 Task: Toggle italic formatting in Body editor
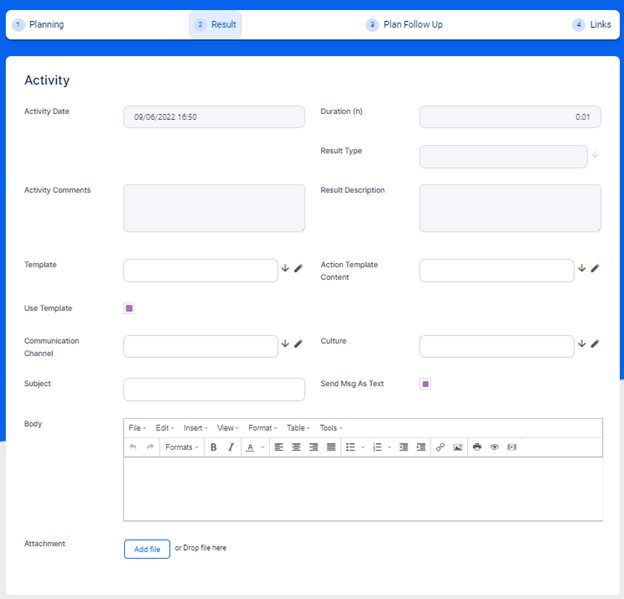pos(231,447)
